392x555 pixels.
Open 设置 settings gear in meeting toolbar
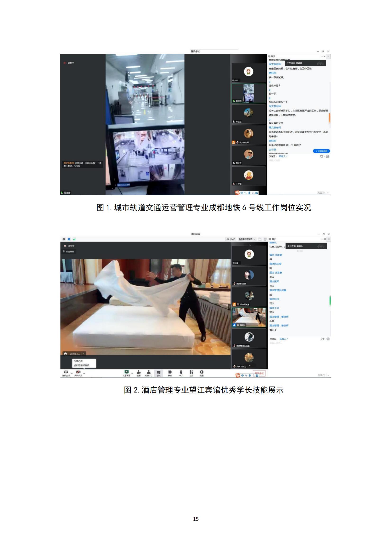click(x=201, y=373)
